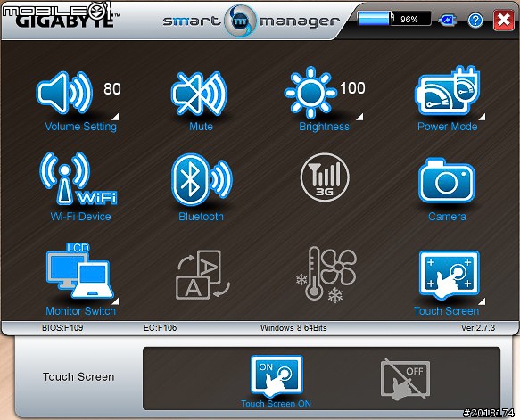This screenshot has height=420, width=520.
Task: Click the Camera label
Action: coord(447,217)
